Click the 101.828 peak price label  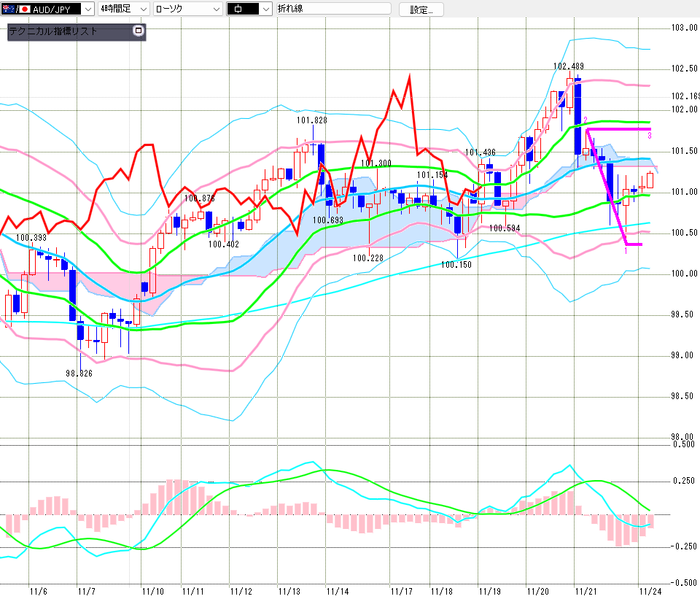tap(311, 120)
